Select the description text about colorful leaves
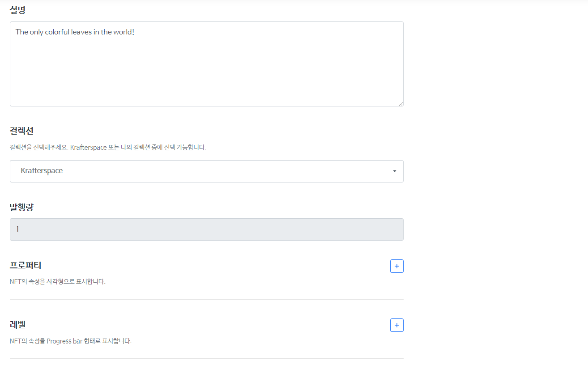This screenshot has width=588, height=369. click(74, 32)
